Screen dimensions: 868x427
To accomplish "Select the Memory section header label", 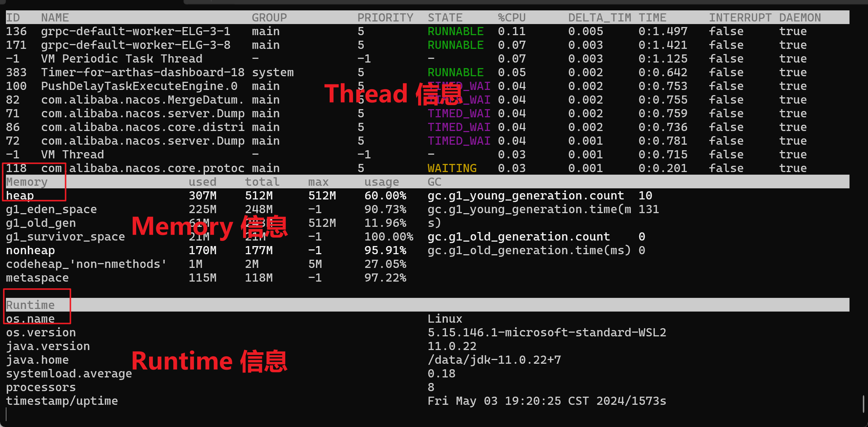I will tap(27, 182).
